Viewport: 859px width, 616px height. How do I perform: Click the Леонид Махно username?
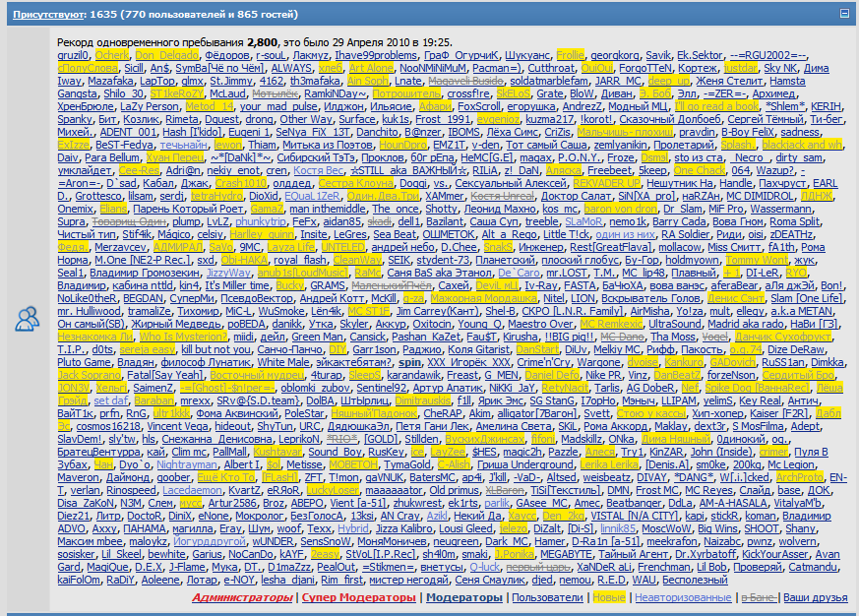point(500,209)
